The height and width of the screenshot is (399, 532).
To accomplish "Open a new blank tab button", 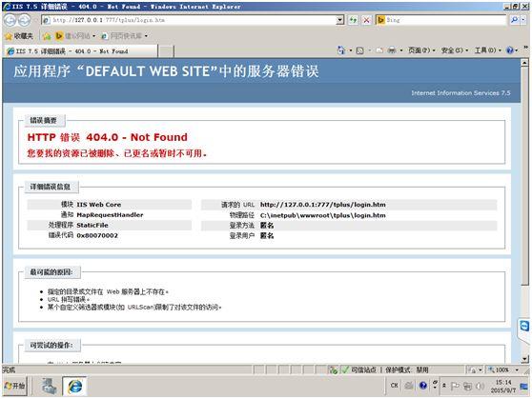I will coord(166,51).
